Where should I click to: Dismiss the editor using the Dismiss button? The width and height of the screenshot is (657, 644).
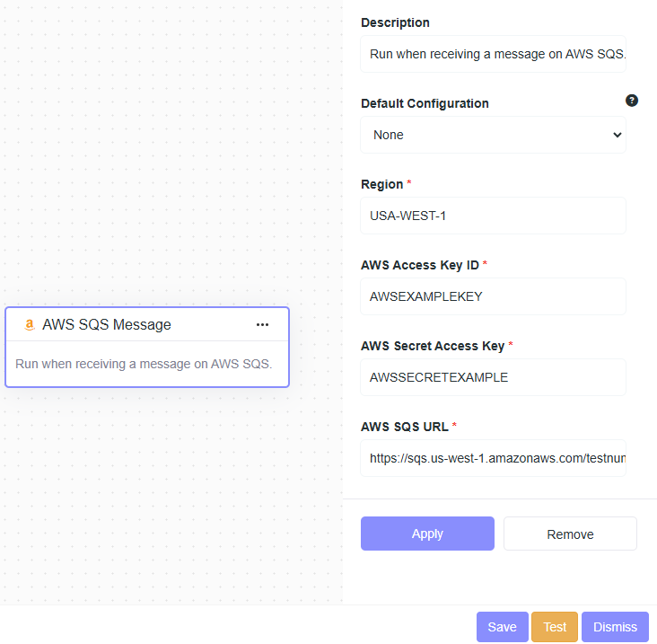pos(615,627)
